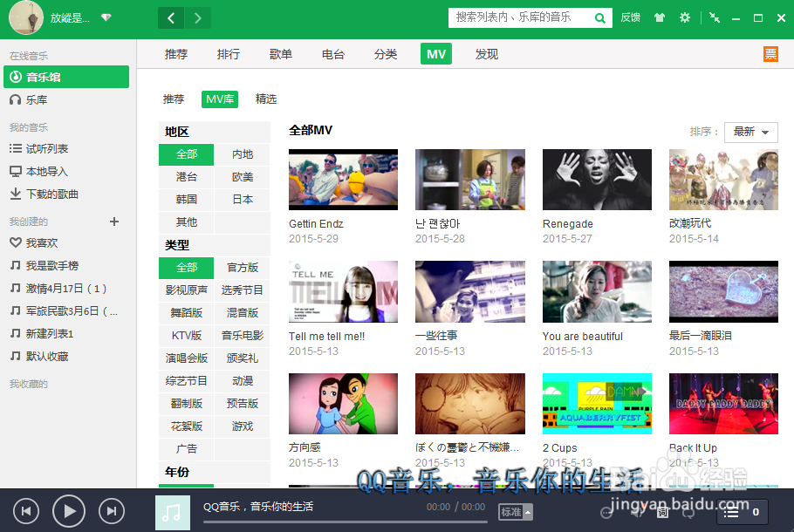The width and height of the screenshot is (794, 532).
Task: Expand the 排序 最新 dropdown
Action: point(751,132)
